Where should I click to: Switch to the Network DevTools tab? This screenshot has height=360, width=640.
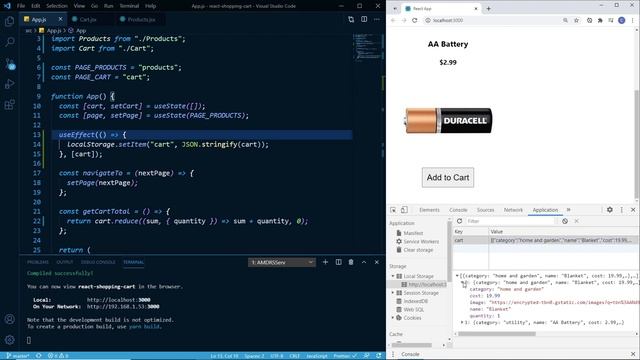tap(513, 210)
